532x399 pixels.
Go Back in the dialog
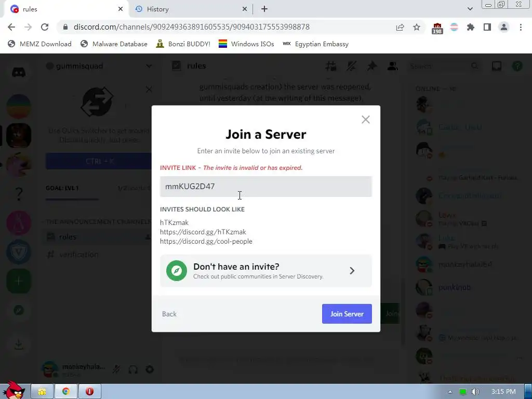169,314
